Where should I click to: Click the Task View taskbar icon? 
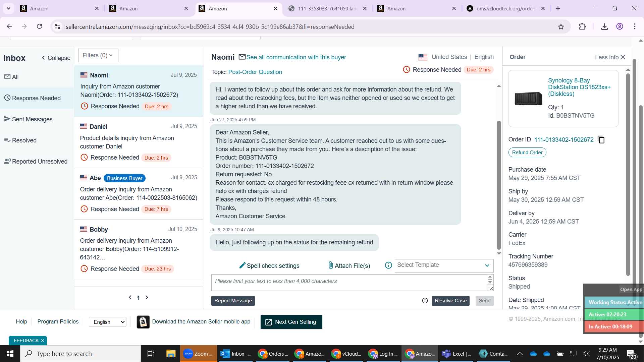tap(151, 354)
